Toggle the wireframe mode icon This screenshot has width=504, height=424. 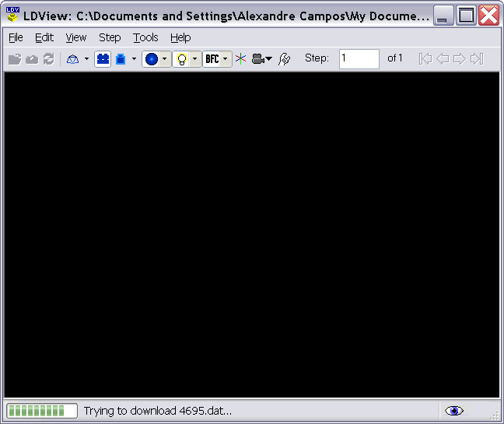coord(72,59)
